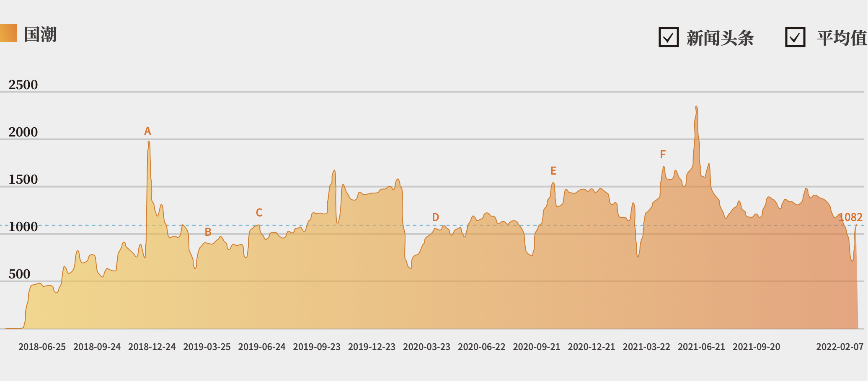Click the 1082 latest value label
Image resolution: width=868 pixels, height=381 pixels.
tap(850, 217)
